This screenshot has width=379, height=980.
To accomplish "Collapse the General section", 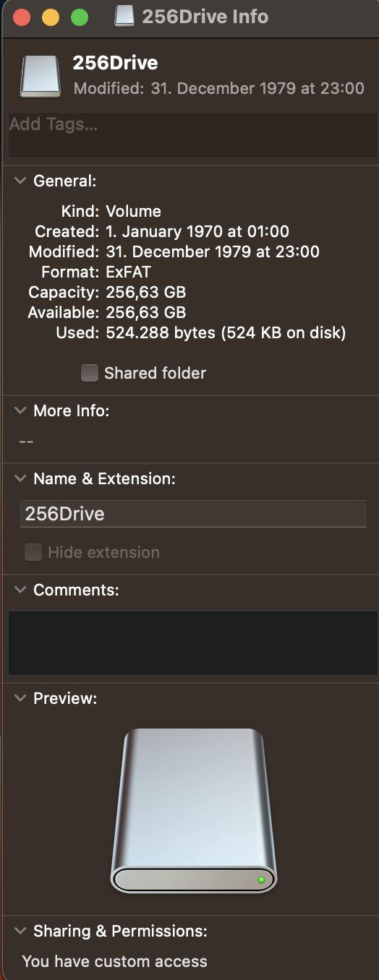I will (20, 181).
